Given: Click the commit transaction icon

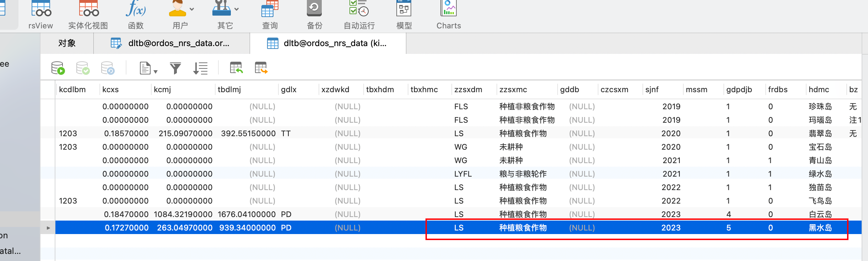Looking at the screenshot, I should (83, 68).
